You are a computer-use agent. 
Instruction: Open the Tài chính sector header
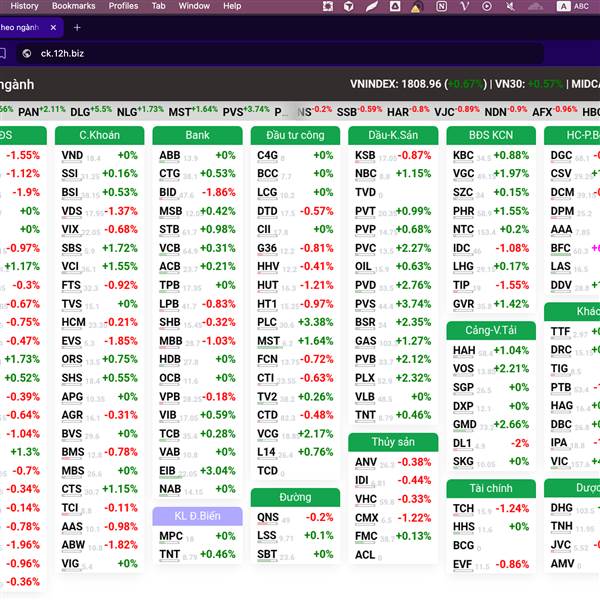click(491, 488)
